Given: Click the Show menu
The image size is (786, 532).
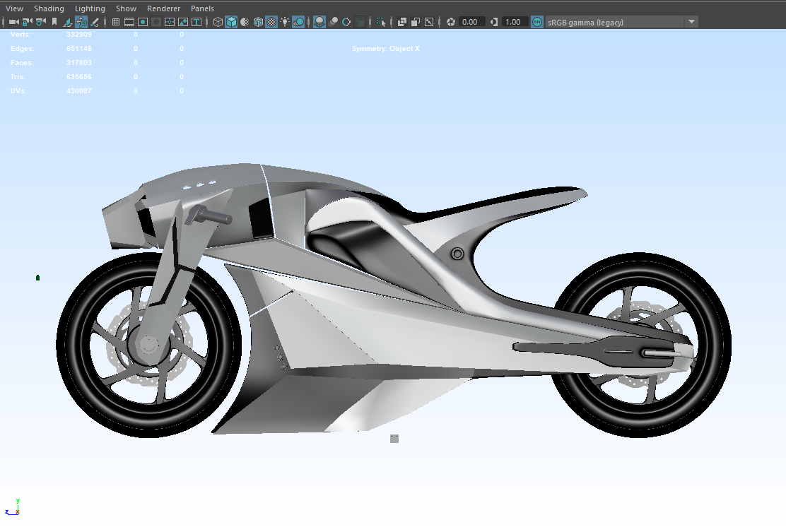Looking at the screenshot, I should pos(126,8).
